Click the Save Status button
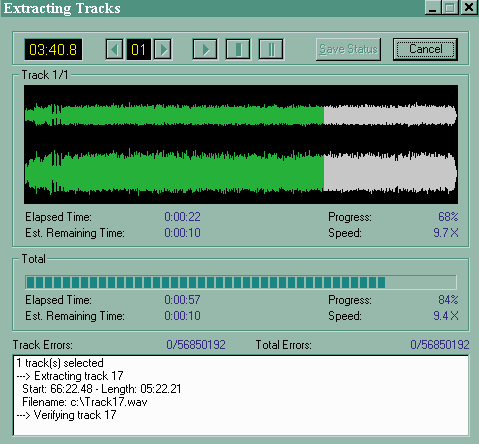 click(x=348, y=49)
